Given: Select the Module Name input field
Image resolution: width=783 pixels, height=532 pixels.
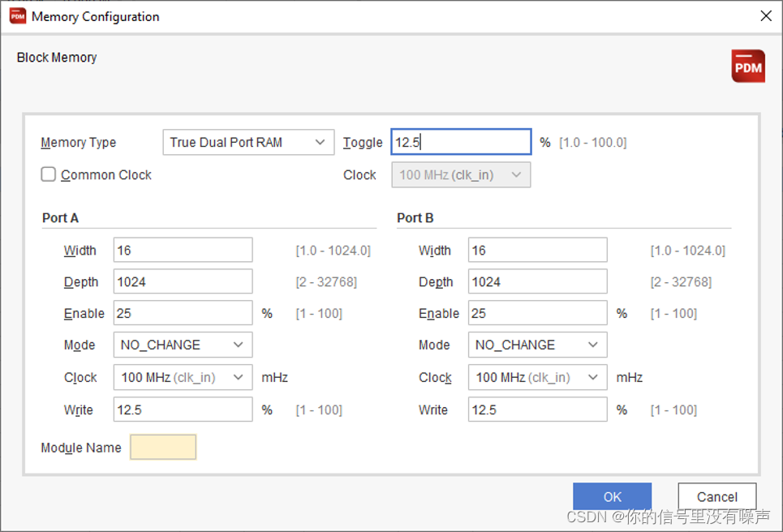Looking at the screenshot, I should (x=162, y=447).
